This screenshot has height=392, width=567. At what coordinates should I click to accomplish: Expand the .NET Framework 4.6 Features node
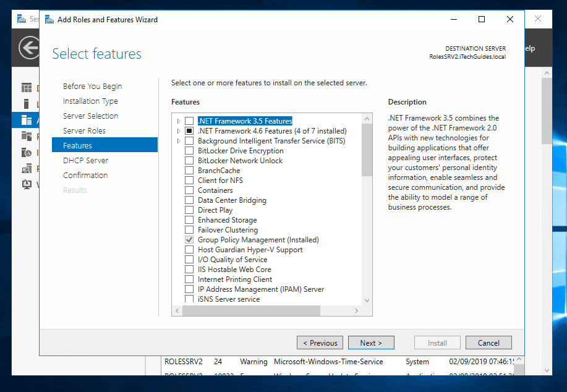click(x=179, y=131)
